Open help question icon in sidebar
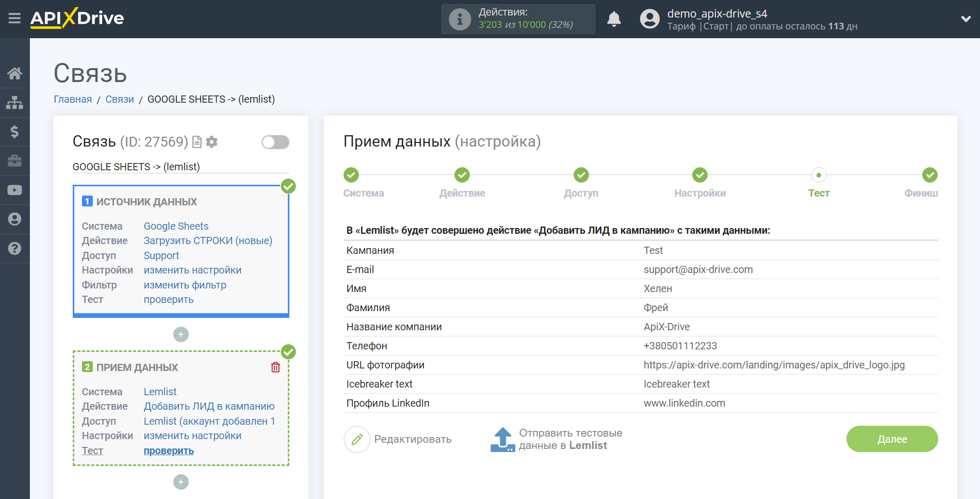The height and width of the screenshot is (499, 980). [14, 248]
